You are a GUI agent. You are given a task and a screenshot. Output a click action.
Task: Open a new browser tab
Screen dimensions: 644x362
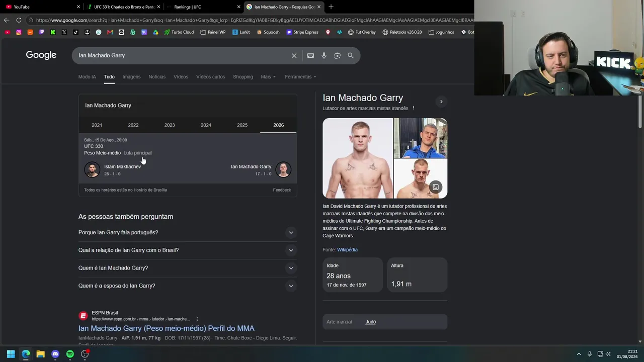pyautogui.click(x=331, y=7)
